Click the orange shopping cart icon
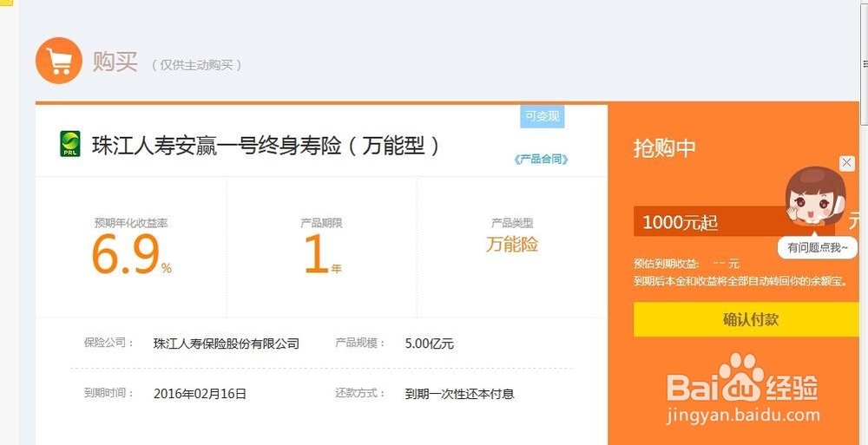 coord(59,61)
